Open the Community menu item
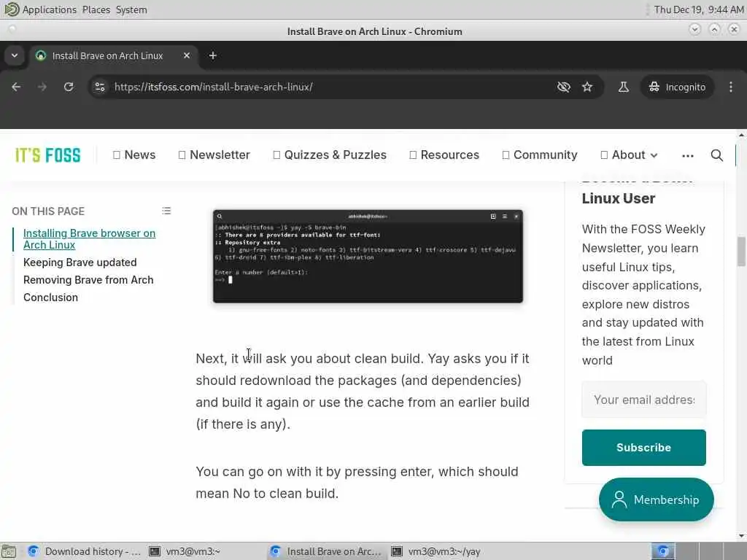Screen dimensions: 747x560 click(540, 155)
